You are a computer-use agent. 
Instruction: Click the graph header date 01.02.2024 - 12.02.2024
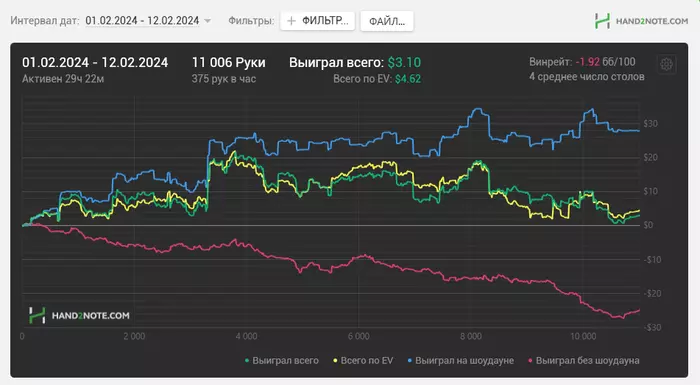point(95,63)
